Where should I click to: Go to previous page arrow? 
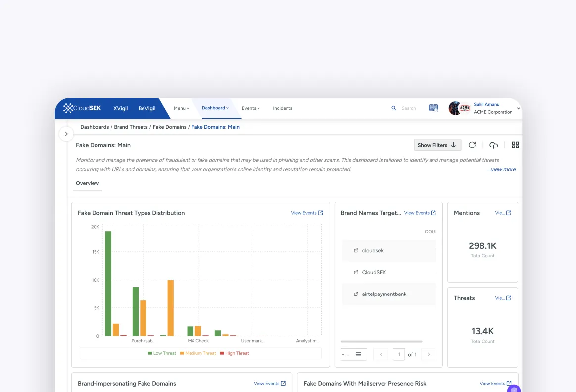tap(381, 354)
